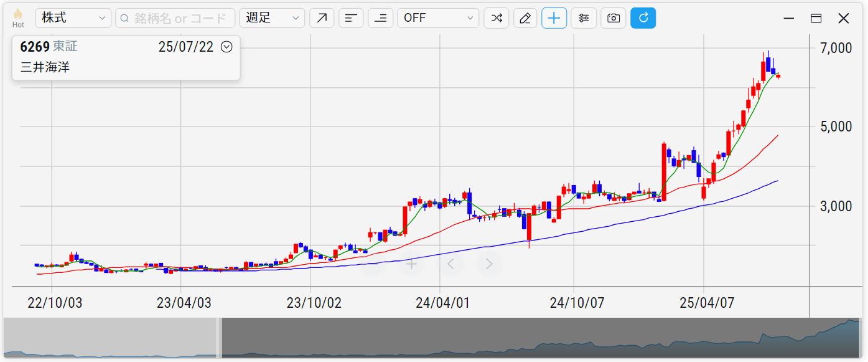The width and height of the screenshot is (868, 362).
Task: Open the OFF indicator dropdown
Action: pyautogui.click(x=438, y=18)
